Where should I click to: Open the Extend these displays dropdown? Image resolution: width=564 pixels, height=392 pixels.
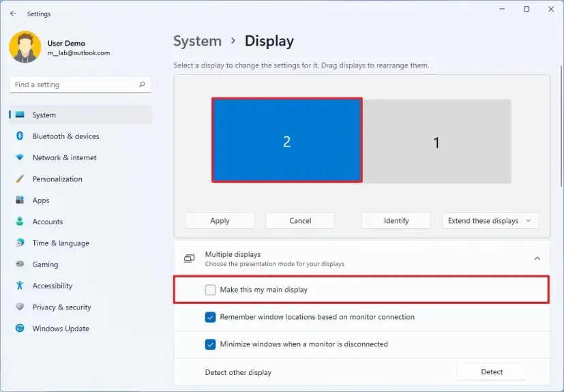click(490, 221)
